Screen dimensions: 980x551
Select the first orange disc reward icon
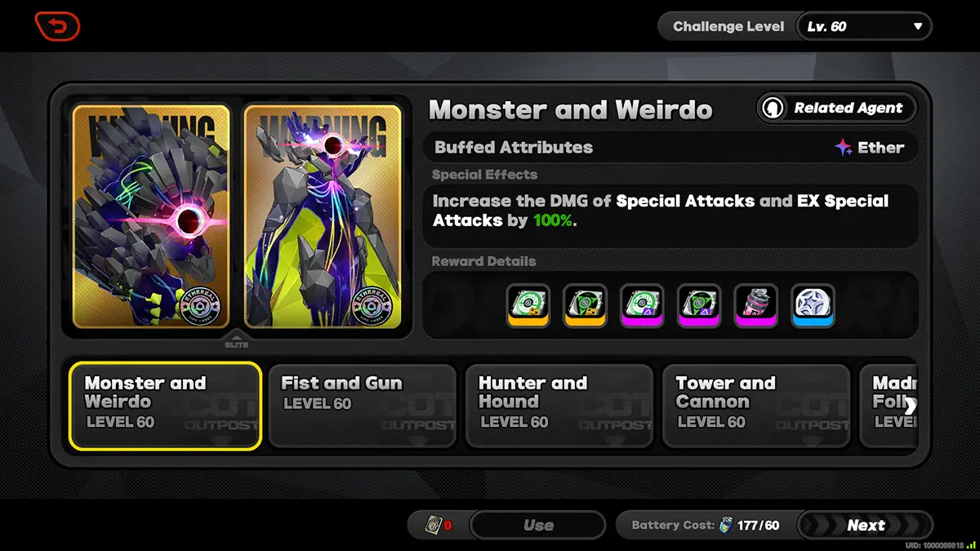click(528, 305)
